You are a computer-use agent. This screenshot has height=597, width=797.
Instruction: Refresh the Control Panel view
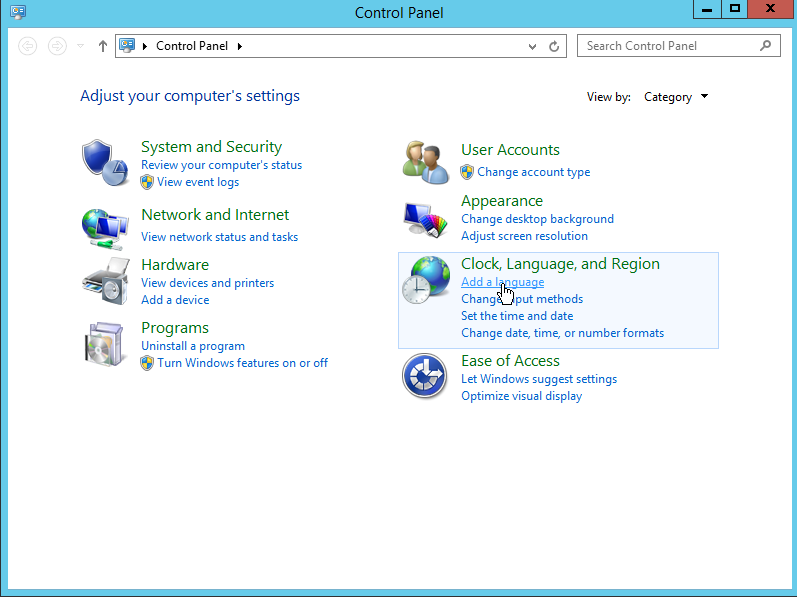coord(554,46)
